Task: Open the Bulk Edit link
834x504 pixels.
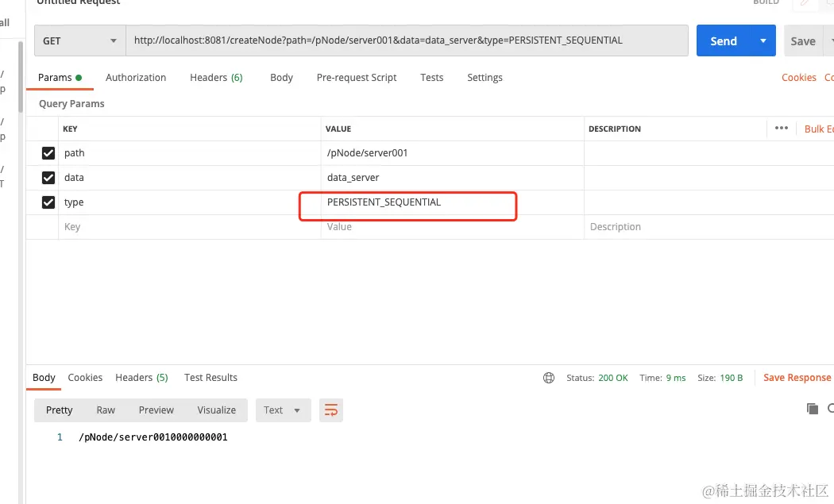Action: [x=819, y=129]
